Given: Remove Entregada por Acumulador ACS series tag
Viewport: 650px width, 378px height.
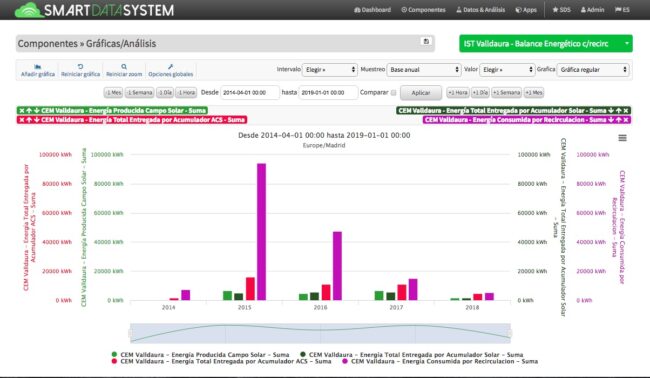Looking at the screenshot, I should 22,120.
